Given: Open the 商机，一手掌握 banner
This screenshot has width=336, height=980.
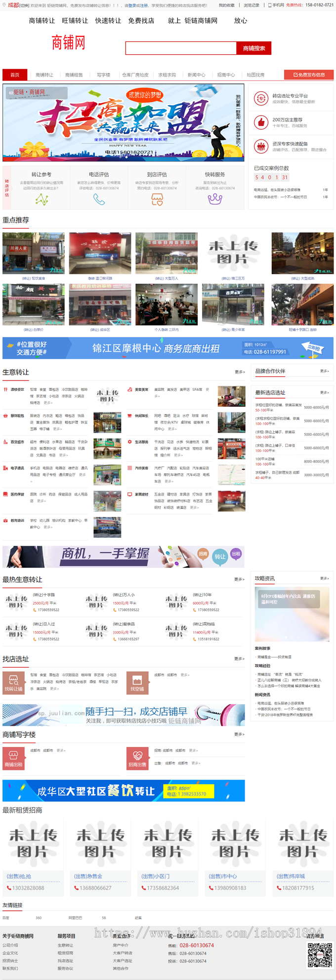Looking at the screenshot, I should pos(124,557).
